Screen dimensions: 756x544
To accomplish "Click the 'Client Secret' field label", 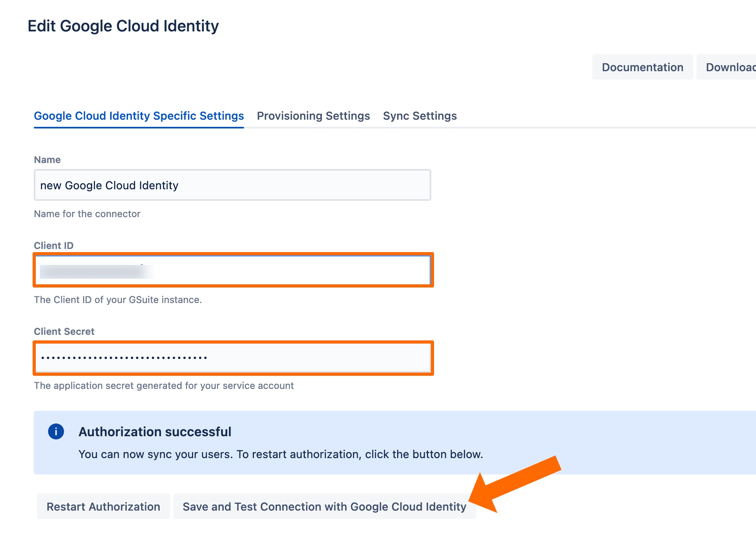I will coord(64,332).
